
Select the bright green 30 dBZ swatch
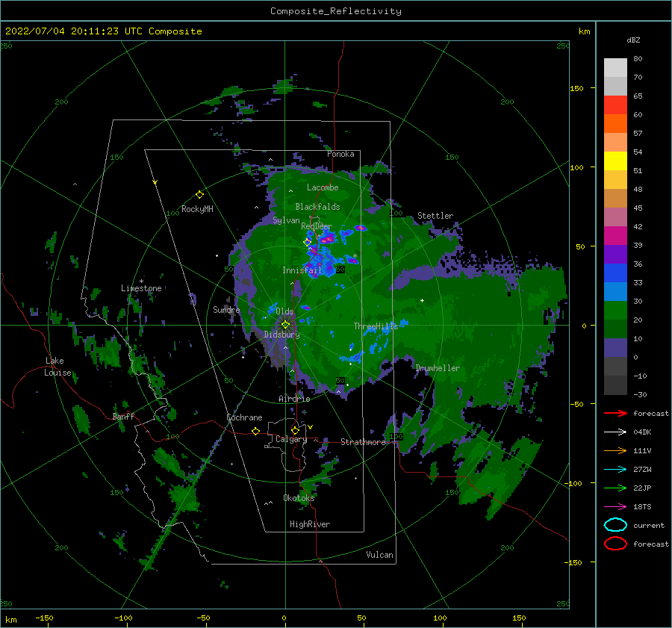(x=615, y=310)
